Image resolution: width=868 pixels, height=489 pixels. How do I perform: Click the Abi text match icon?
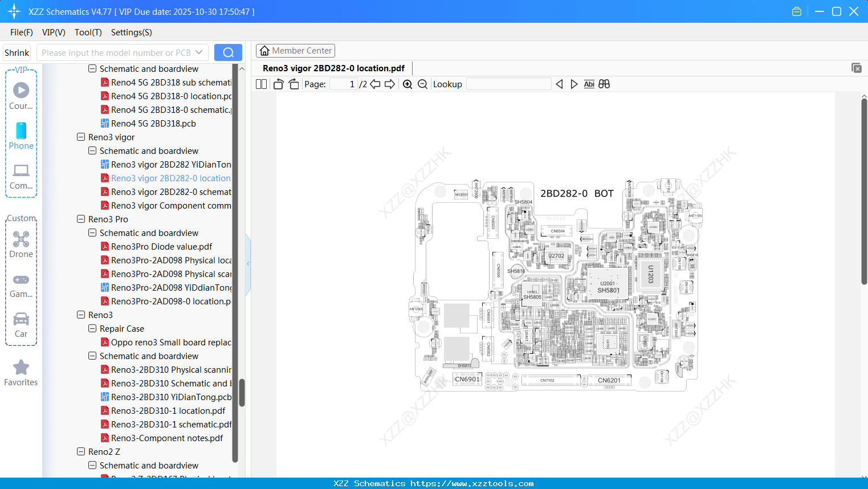click(x=589, y=84)
